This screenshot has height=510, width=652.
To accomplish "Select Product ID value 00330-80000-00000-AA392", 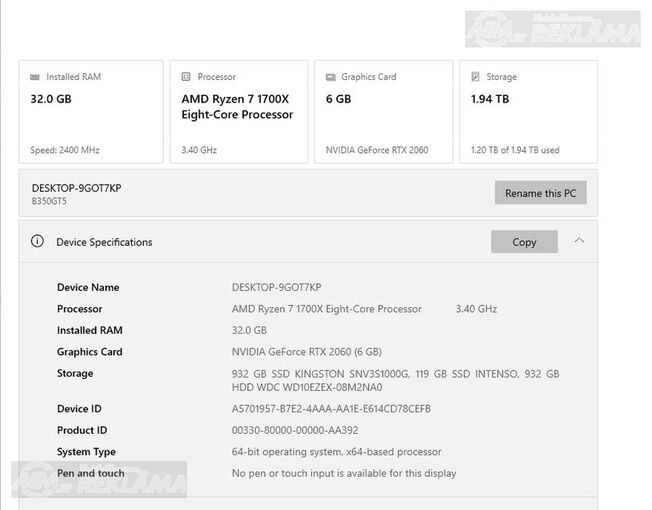I will click(295, 430).
